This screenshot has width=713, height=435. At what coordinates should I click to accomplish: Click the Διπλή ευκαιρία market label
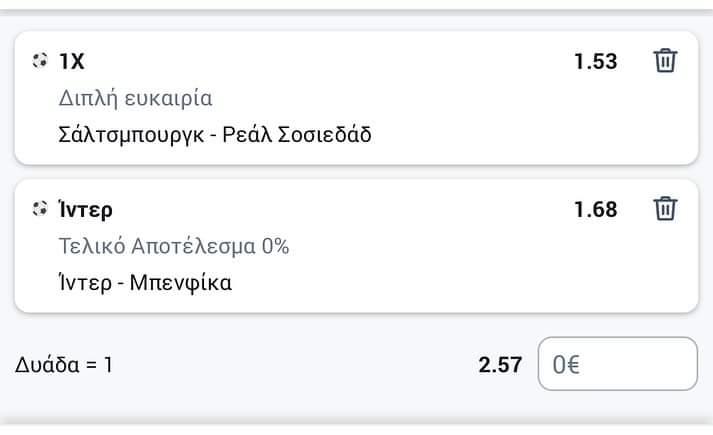pos(136,98)
